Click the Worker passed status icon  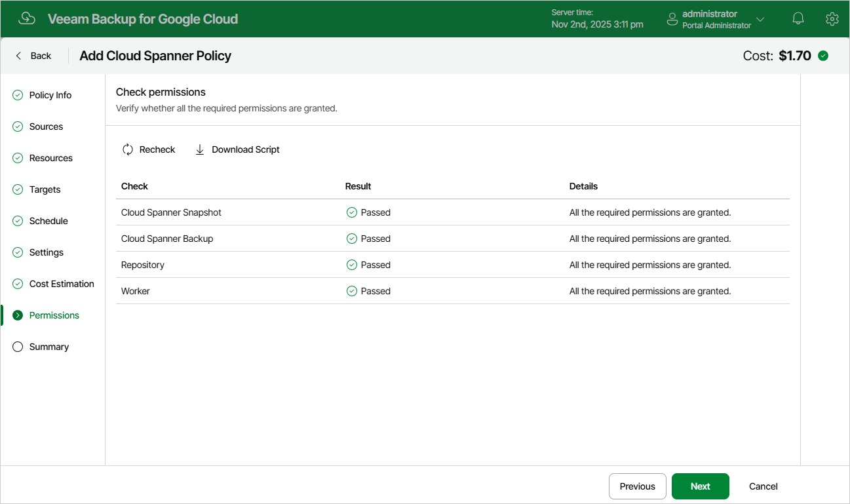351,291
